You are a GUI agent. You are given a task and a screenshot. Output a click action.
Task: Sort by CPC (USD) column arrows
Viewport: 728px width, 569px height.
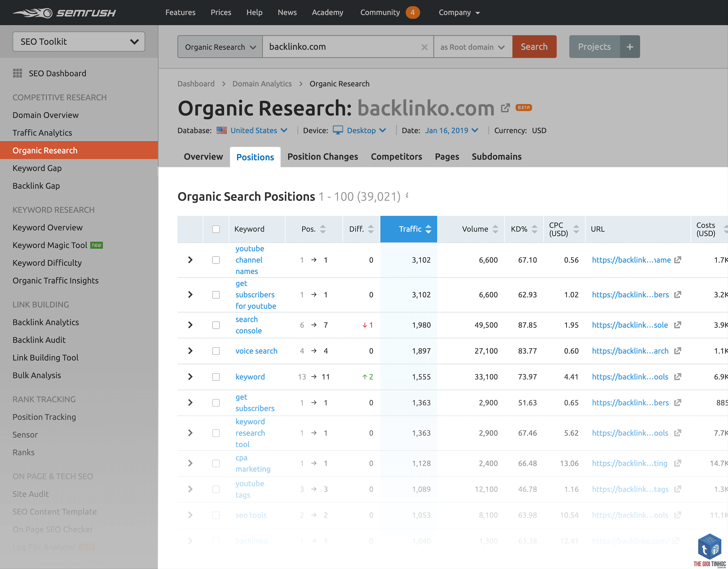point(576,229)
